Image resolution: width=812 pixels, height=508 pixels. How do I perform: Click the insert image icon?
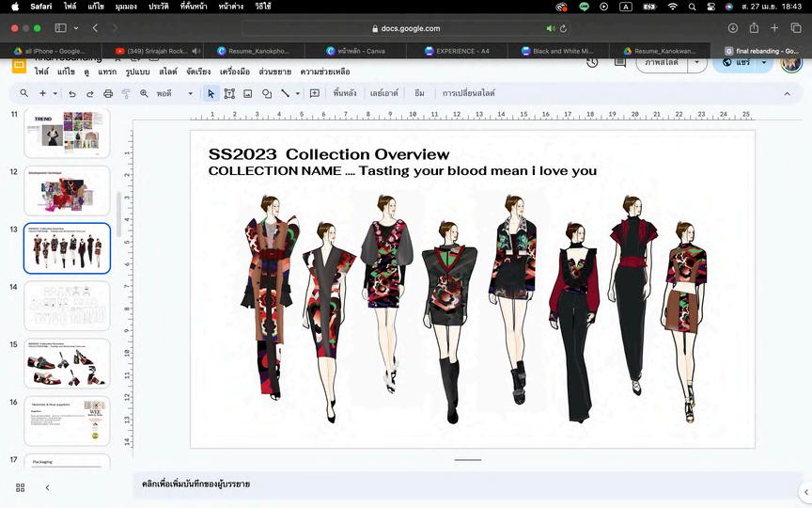248,94
